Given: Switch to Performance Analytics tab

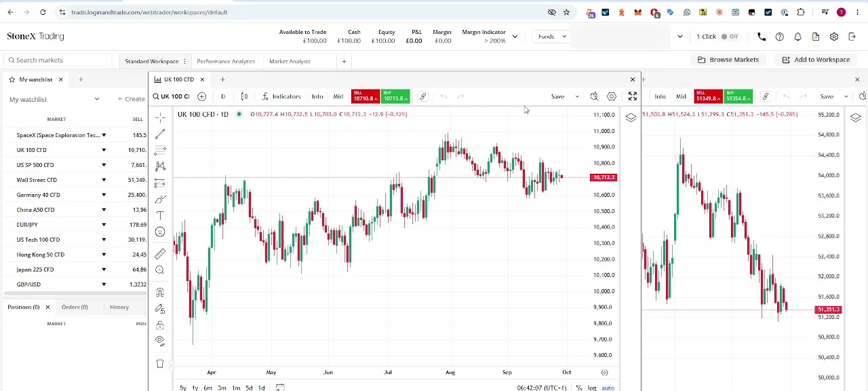Looking at the screenshot, I should tap(226, 61).
